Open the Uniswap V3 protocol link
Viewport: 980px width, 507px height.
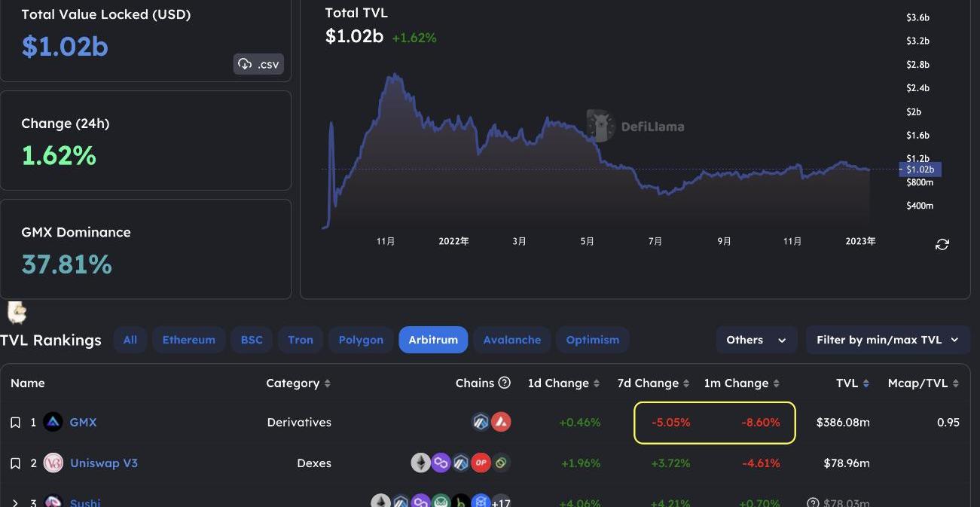[x=104, y=463]
